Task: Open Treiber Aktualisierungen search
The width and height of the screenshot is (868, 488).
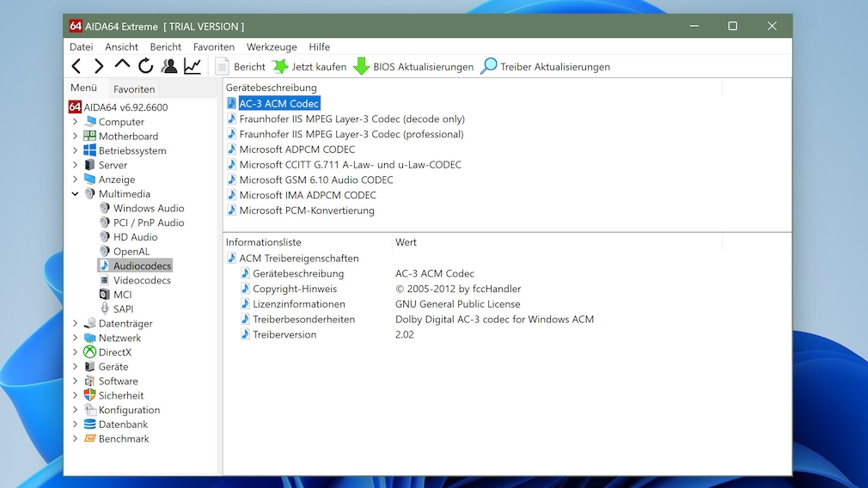Action: point(545,66)
